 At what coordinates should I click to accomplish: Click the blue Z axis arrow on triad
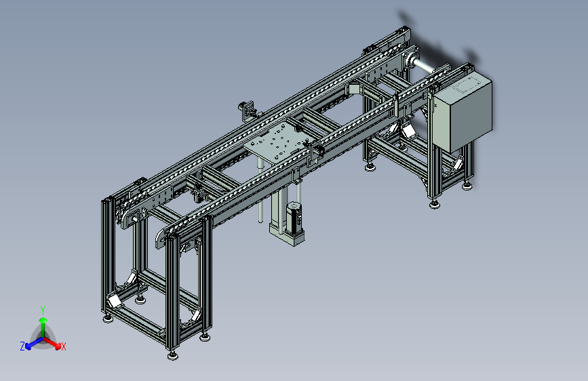(x=35, y=343)
